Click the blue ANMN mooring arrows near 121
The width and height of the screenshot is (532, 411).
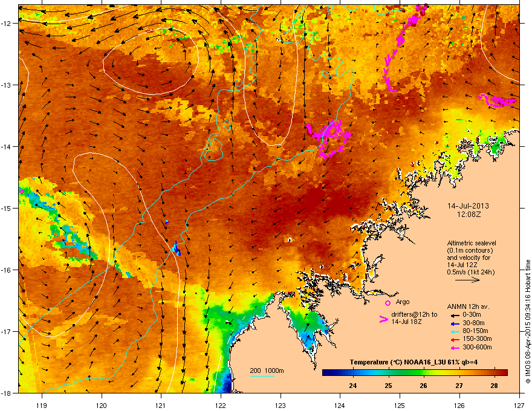tap(177, 248)
